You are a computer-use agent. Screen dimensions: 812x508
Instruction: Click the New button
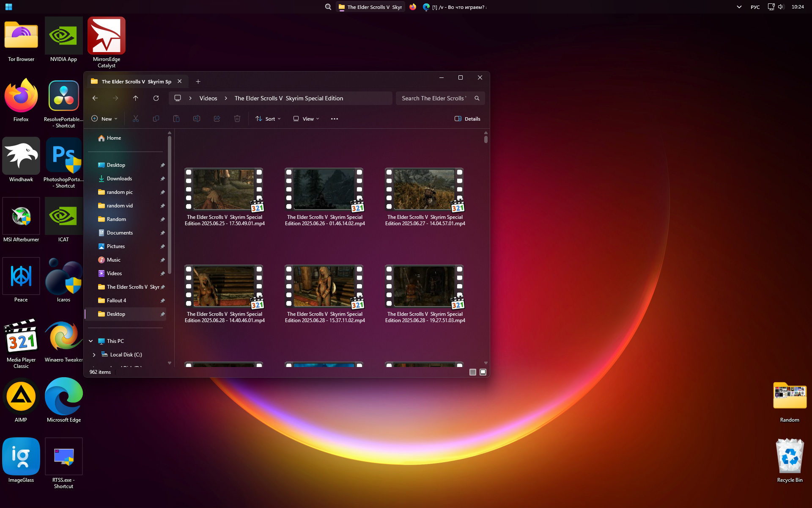click(104, 119)
